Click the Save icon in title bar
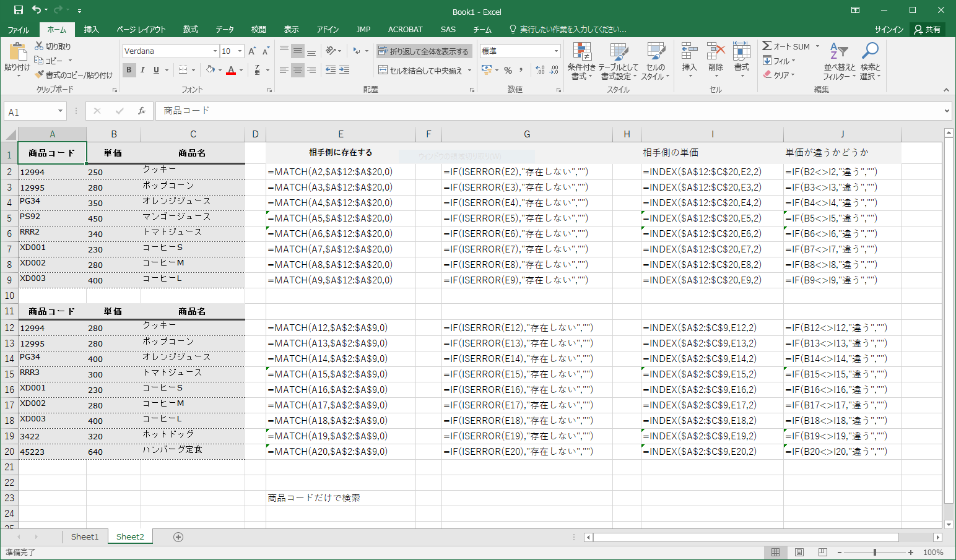Image resolution: width=956 pixels, height=560 pixels. coord(19,10)
